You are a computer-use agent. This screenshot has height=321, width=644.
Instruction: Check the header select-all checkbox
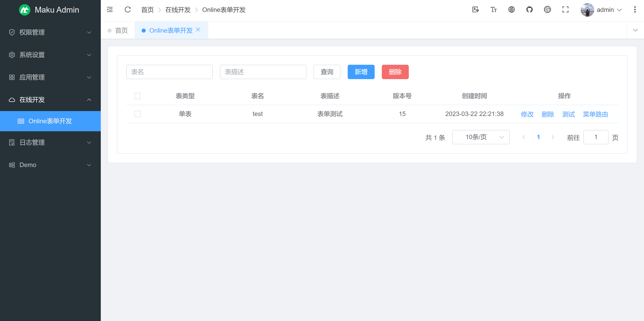(x=138, y=96)
